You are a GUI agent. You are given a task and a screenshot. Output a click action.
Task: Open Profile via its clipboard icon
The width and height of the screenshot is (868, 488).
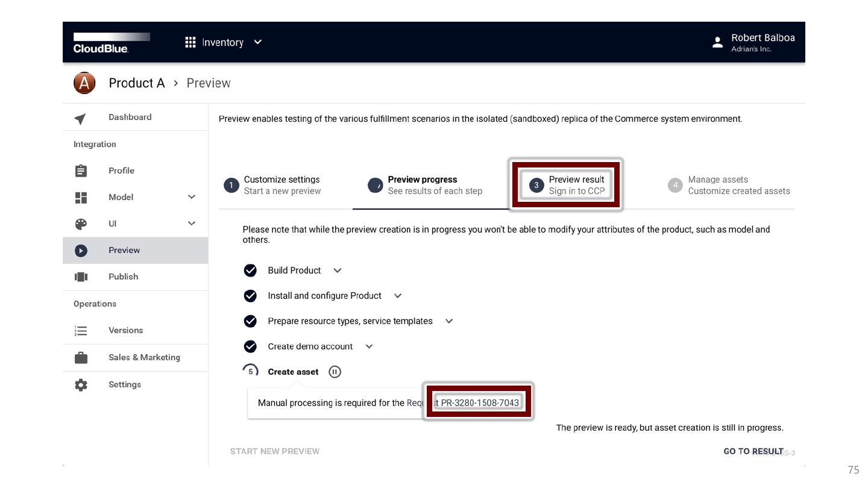pos(81,171)
